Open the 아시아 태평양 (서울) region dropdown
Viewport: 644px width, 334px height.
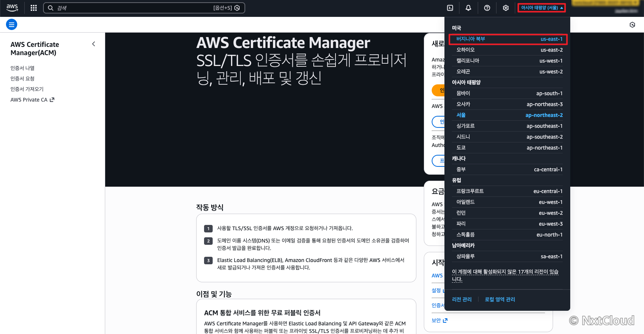[x=541, y=8]
